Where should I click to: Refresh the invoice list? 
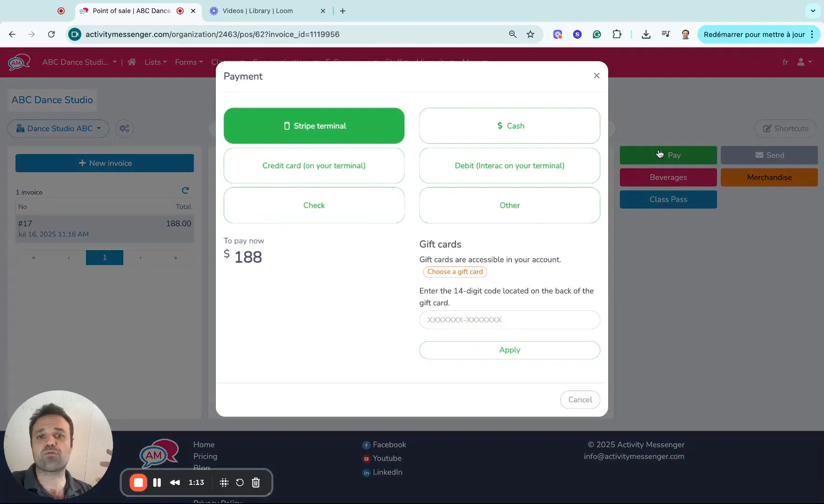coord(185,190)
